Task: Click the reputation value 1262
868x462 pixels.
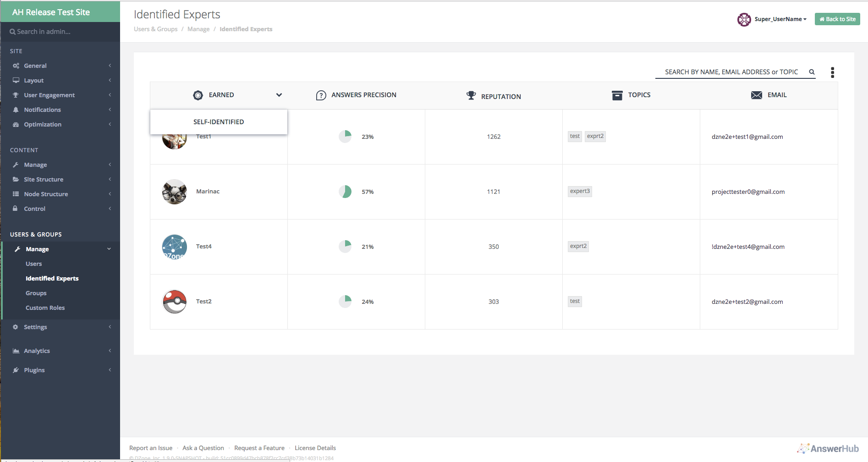Action: pyautogui.click(x=494, y=137)
